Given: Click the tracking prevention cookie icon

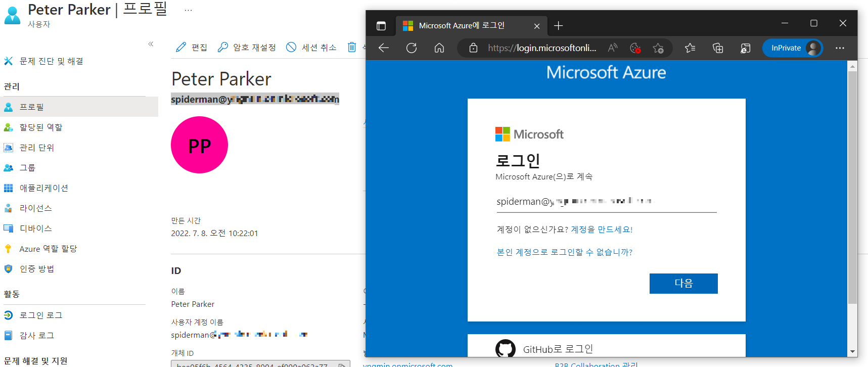Looking at the screenshot, I should pyautogui.click(x=635, y=48).
